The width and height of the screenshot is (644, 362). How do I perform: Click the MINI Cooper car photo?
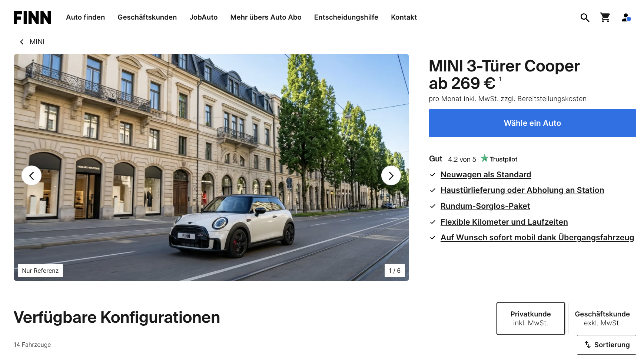pyautogui.click(x=211, y=167)
